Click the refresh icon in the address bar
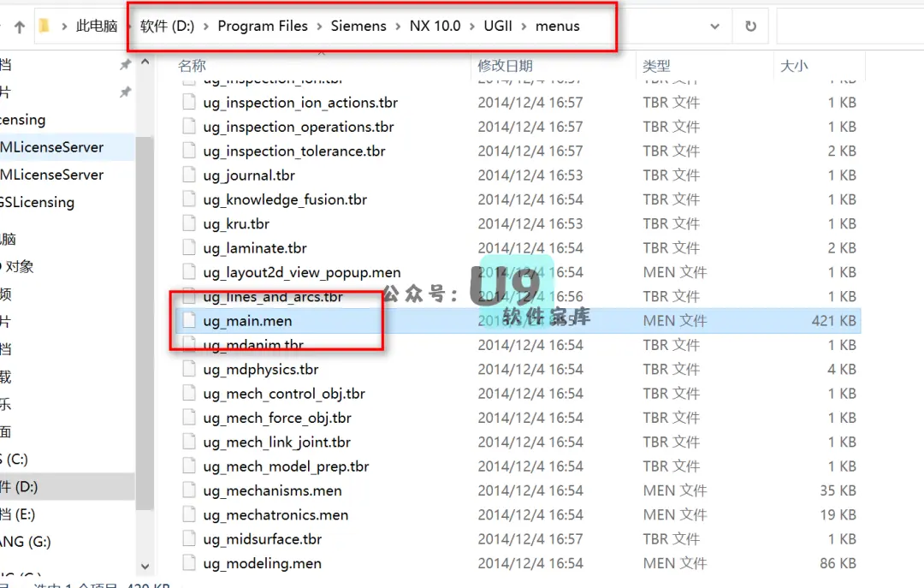This screenshot has height=588, width=924. tap(750, 26)
